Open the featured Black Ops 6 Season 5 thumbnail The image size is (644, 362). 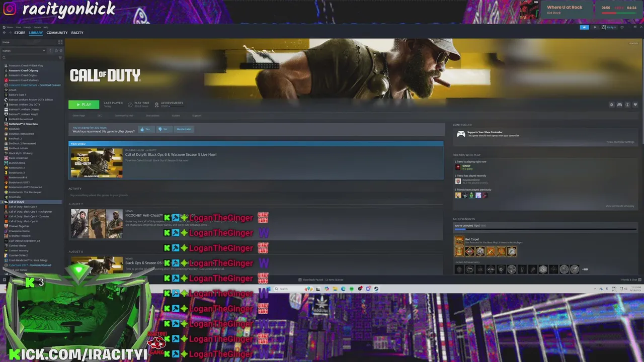[x=97, y=163]
